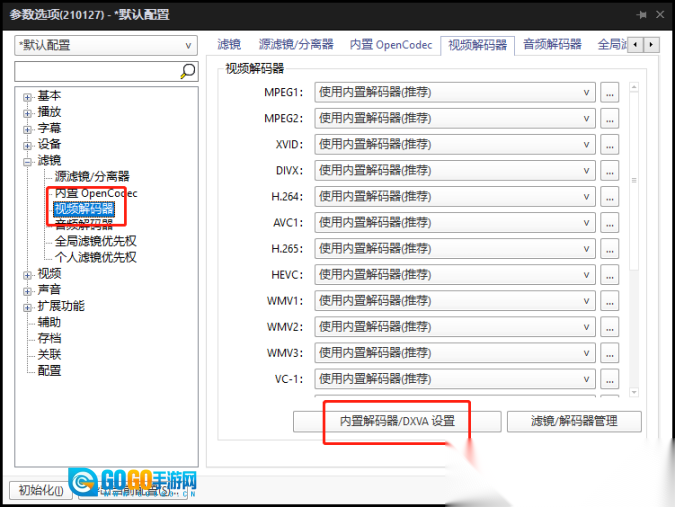Open the H.265 decoder dropdown
The width and height of the screenshot is (675, 507).
coord(456,248)
